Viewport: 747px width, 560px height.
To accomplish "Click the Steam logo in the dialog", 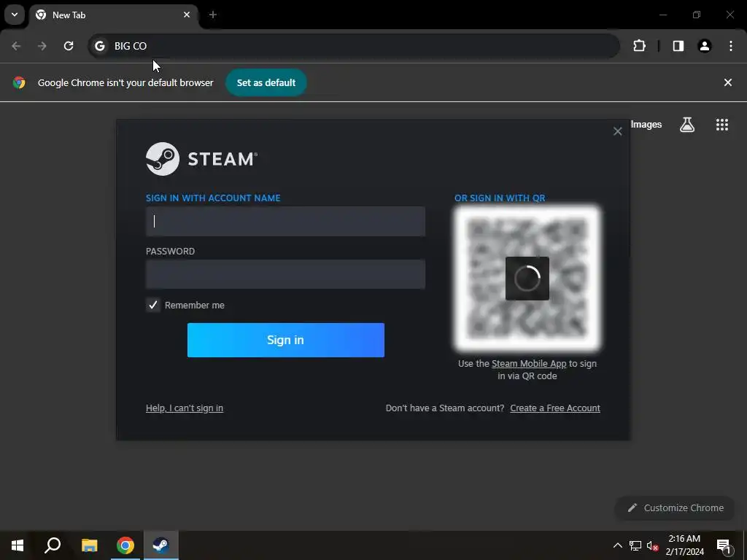I will click(x=201, y=159).
